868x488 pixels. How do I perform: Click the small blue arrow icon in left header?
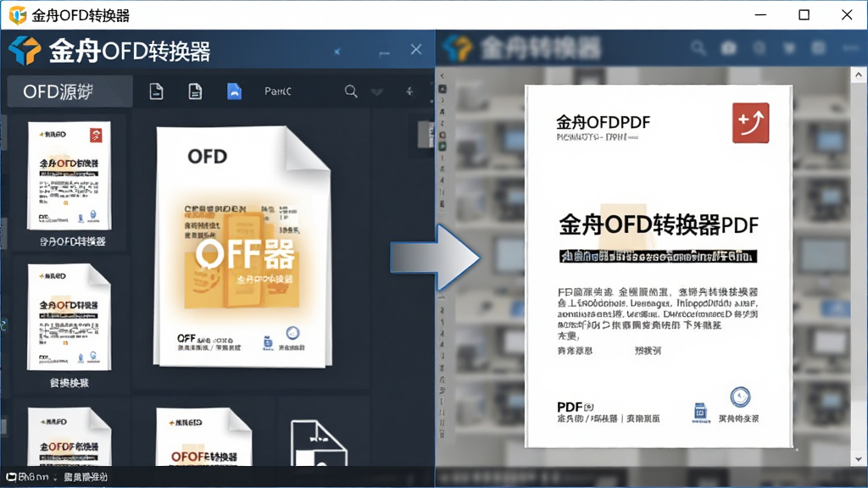pyautogui.click(x=337, y=52)
